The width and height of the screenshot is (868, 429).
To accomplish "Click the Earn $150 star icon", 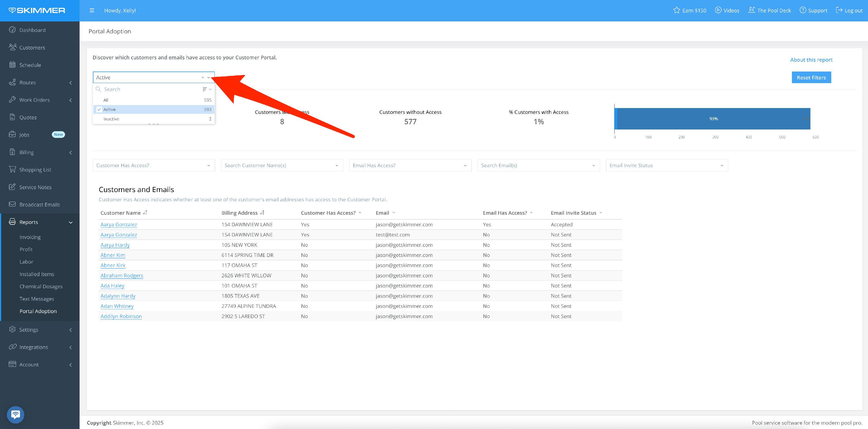I will click(676, 10).
